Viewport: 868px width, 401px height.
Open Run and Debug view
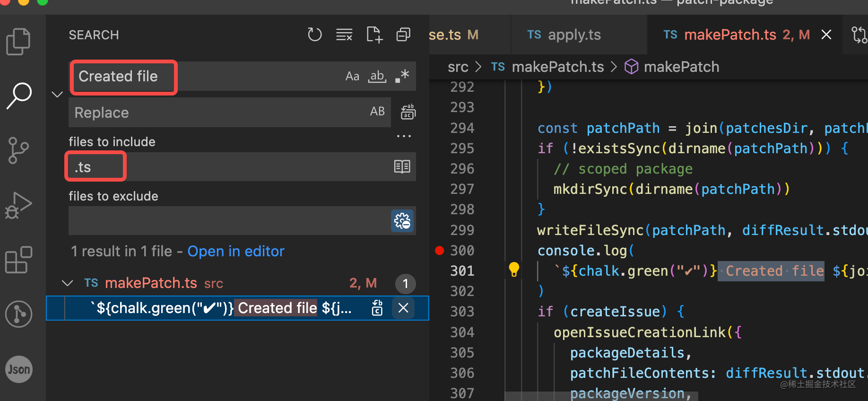[18, 205]
